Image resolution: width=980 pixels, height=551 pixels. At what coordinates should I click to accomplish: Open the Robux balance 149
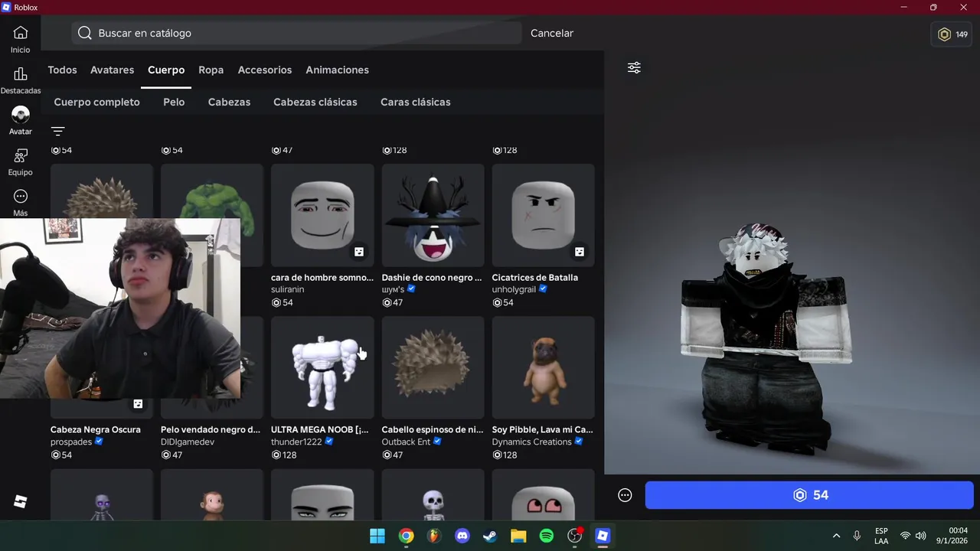click(952, 34)
